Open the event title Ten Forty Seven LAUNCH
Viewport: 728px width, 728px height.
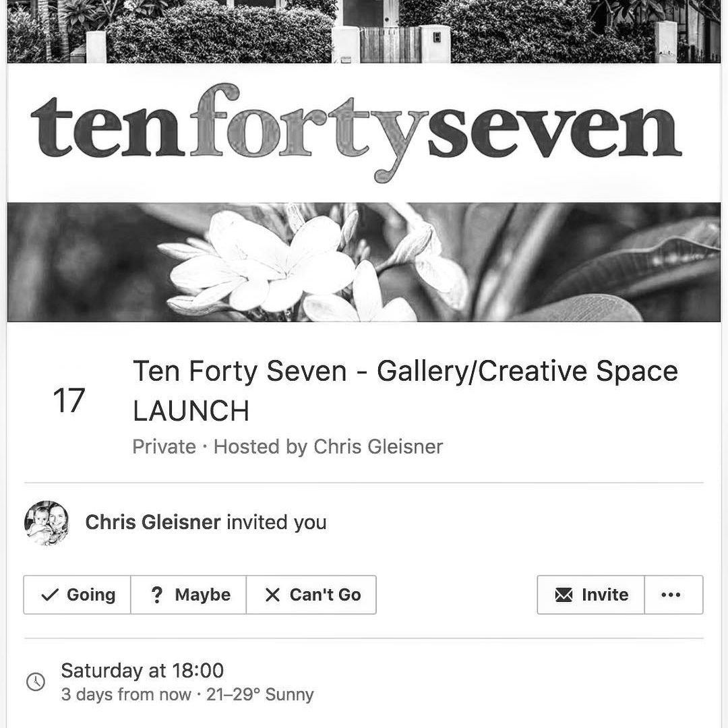click(405, 391)
